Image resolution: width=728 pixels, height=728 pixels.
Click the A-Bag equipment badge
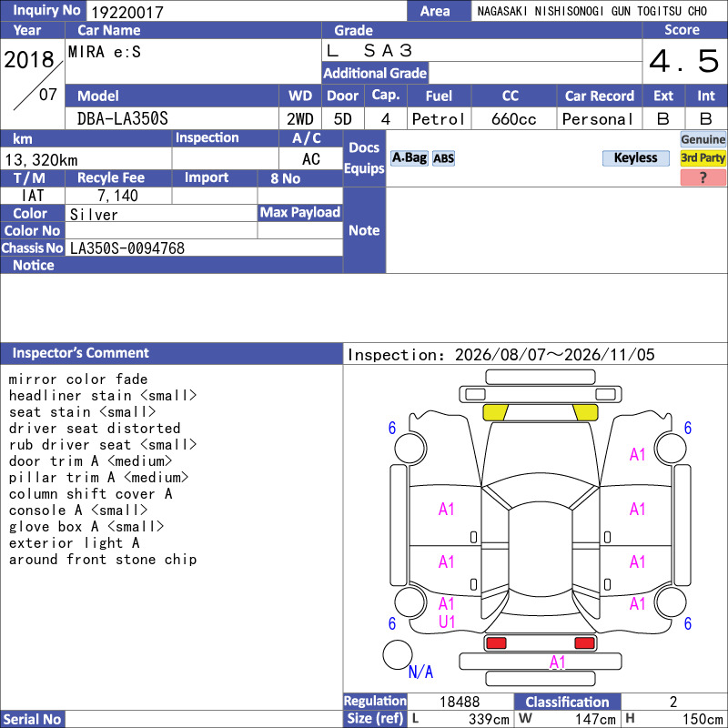409,157
